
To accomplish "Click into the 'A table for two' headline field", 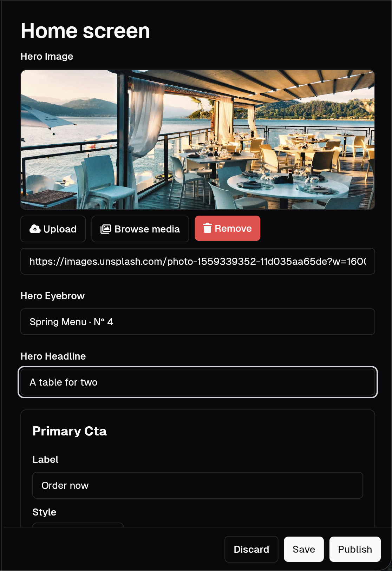I will click(198, 382).
